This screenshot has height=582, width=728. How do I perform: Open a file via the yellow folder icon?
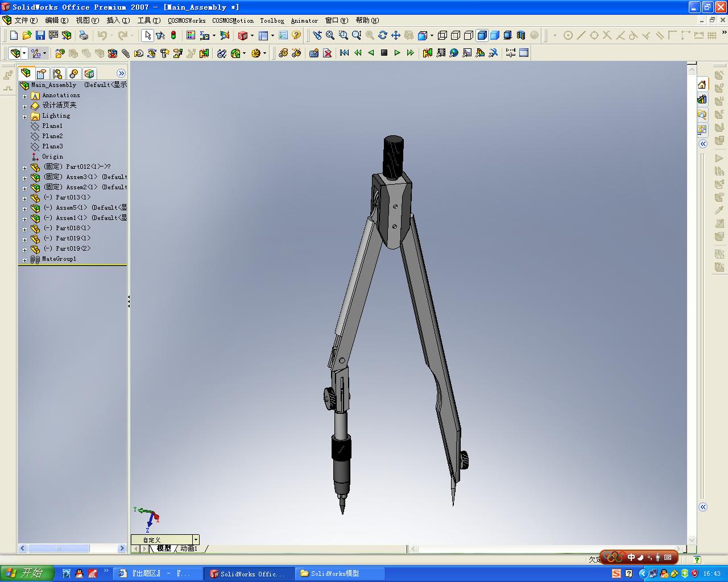[x=27, y=35]
